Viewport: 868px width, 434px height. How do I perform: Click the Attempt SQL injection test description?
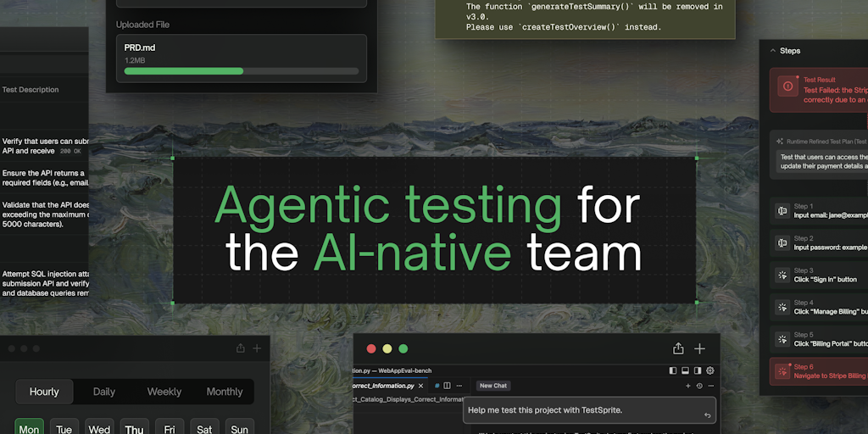pos(46,283)
